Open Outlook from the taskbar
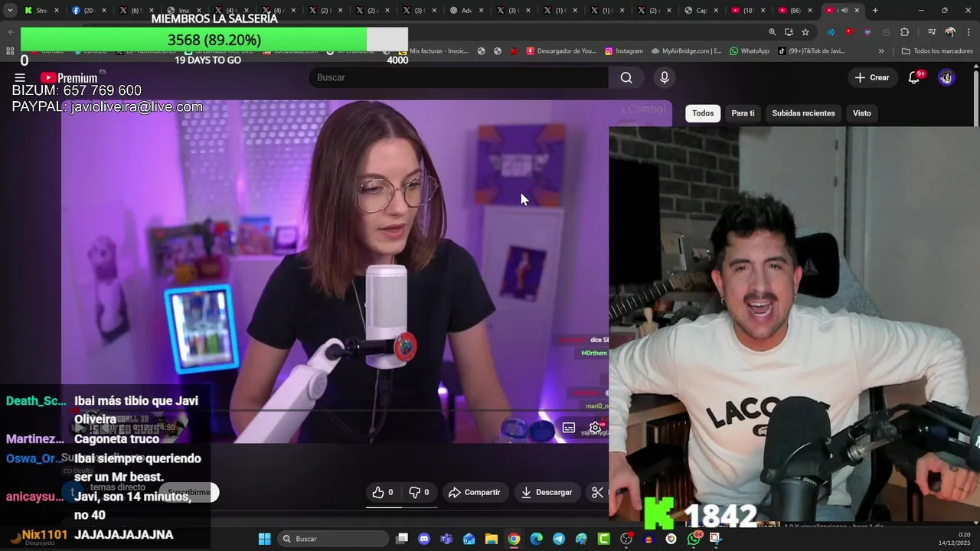The height and width of the screenshot is (551, 980). pyautogui.click(x=469, y=539)
